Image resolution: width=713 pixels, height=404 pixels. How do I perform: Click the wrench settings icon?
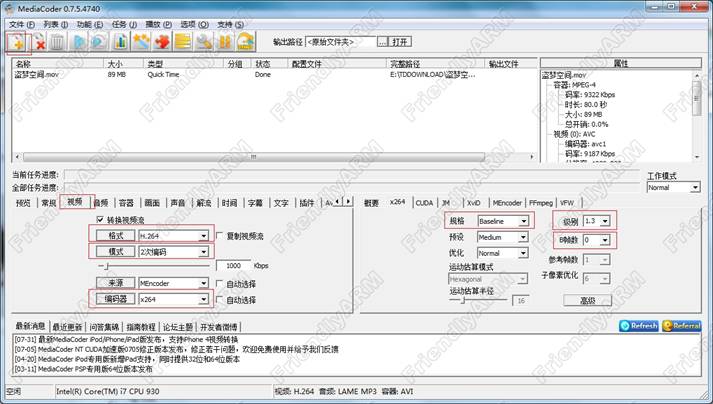click(x=204, y=43)
